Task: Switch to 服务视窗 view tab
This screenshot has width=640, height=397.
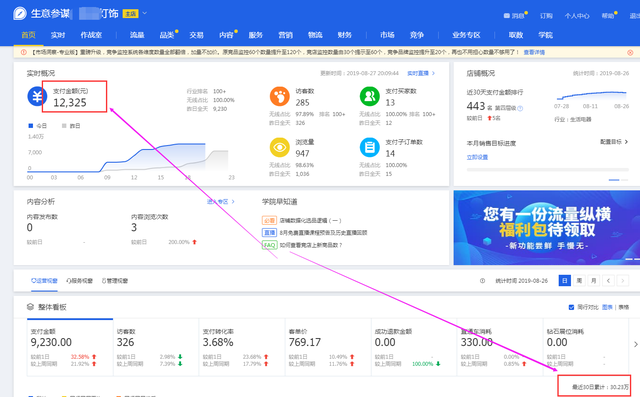Action: pos(80,281)
